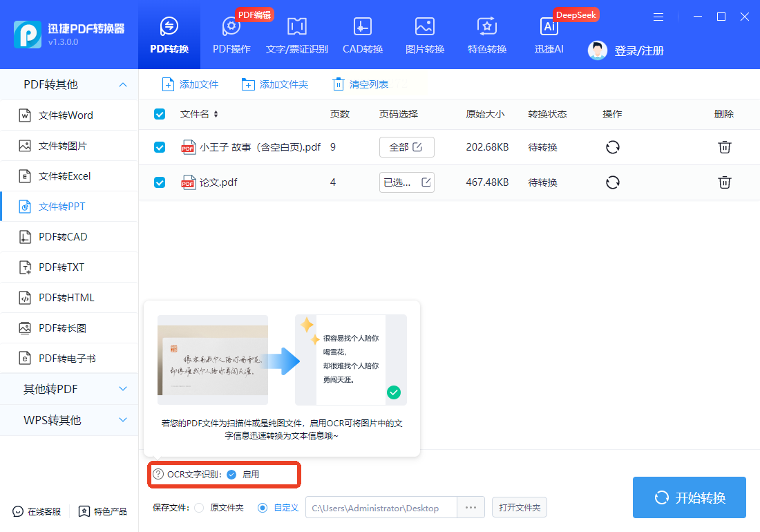
Task: Select PDF转长图 in the sidebar
Action: pyautogui.click(x=69, y=328)
